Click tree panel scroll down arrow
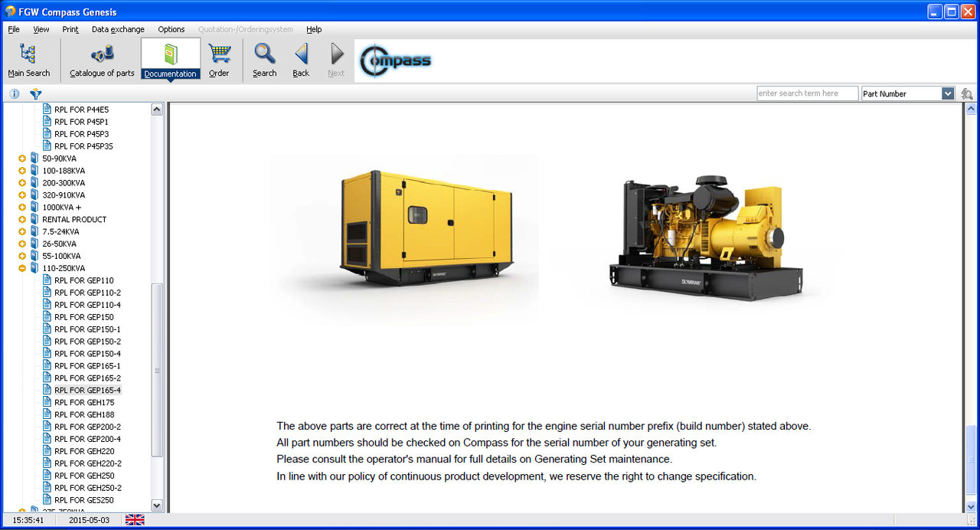This screenshot has width=980, height=530. [157, 505]
